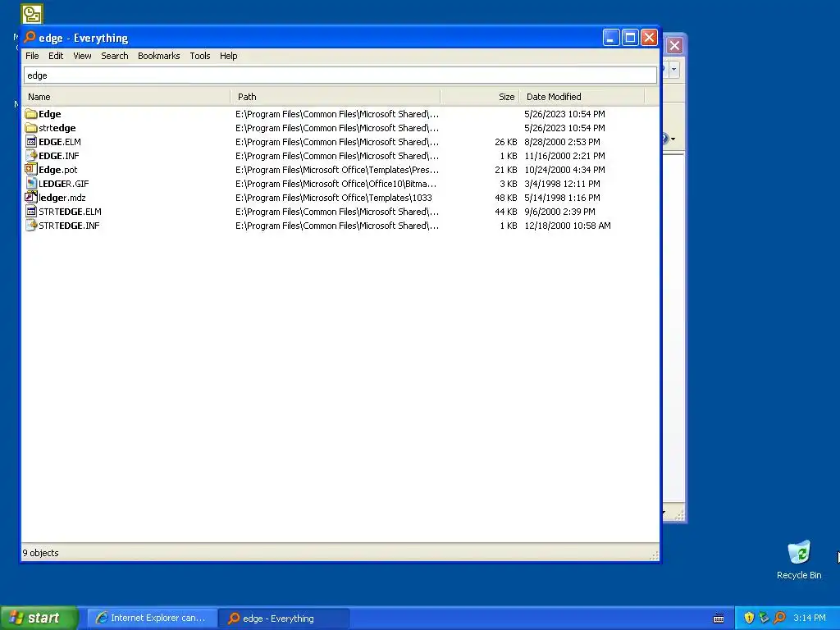The width and height of the screenshot is (840, 630).
Task: Select the LEDGER.GIF file icon
Action: click(31, 184)
